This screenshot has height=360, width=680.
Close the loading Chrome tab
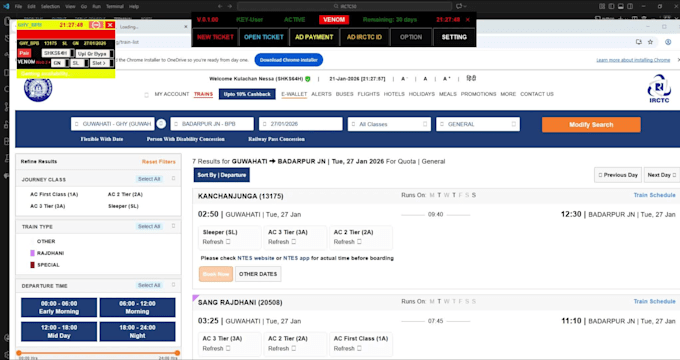pos(186,26)
